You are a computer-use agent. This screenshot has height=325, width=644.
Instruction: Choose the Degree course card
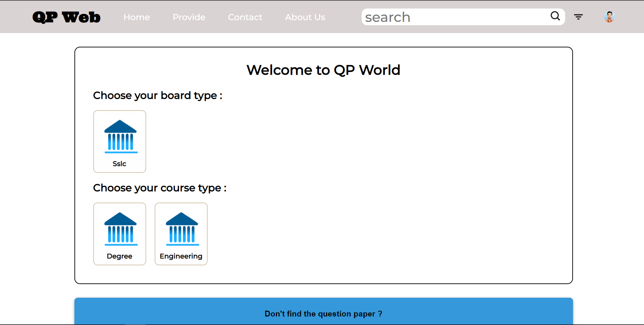click(x=120, y=234)
